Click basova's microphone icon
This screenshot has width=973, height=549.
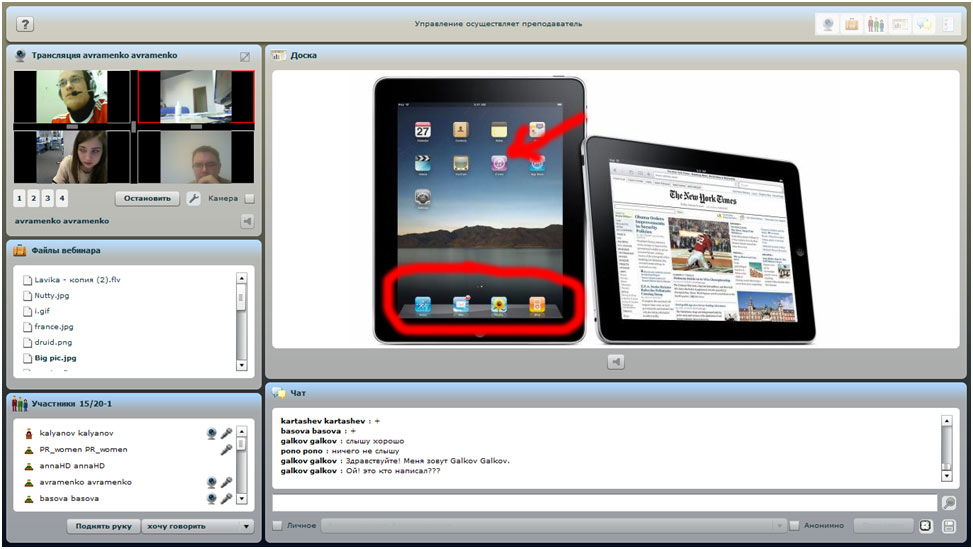(226, 498)
